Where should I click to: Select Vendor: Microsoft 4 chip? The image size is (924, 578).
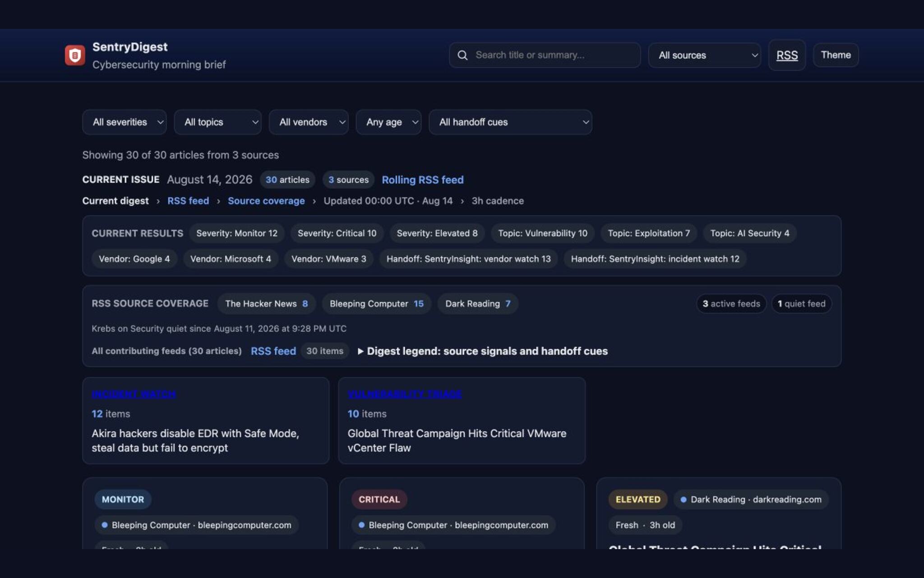(231, 259)
